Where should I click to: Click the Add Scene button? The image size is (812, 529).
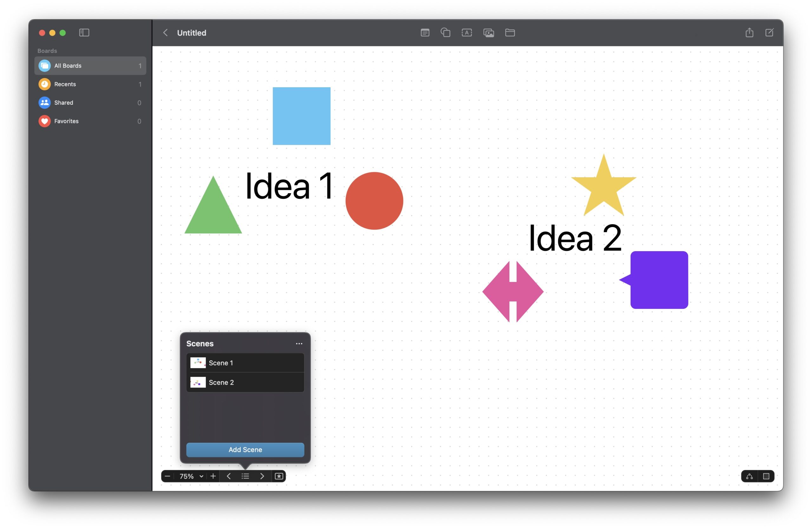tap(245, 450)
